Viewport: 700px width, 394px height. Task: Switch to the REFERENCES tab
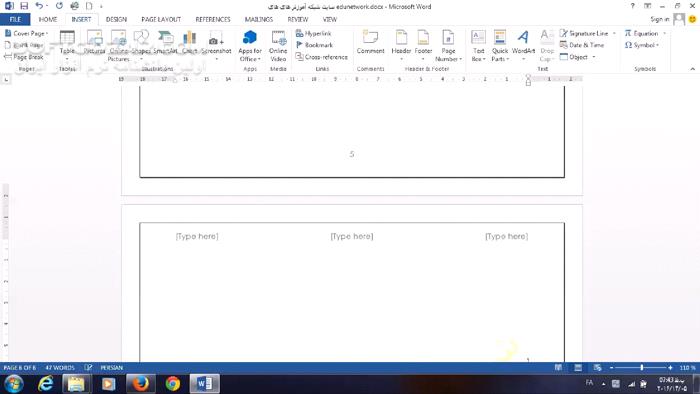pyautogui.click(x=213, y=20)
